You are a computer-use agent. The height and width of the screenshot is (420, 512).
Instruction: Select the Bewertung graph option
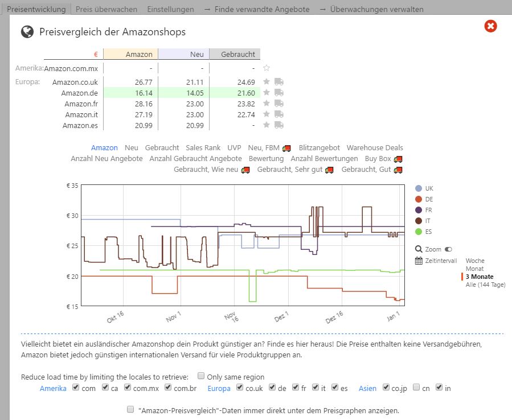[266, 159]
